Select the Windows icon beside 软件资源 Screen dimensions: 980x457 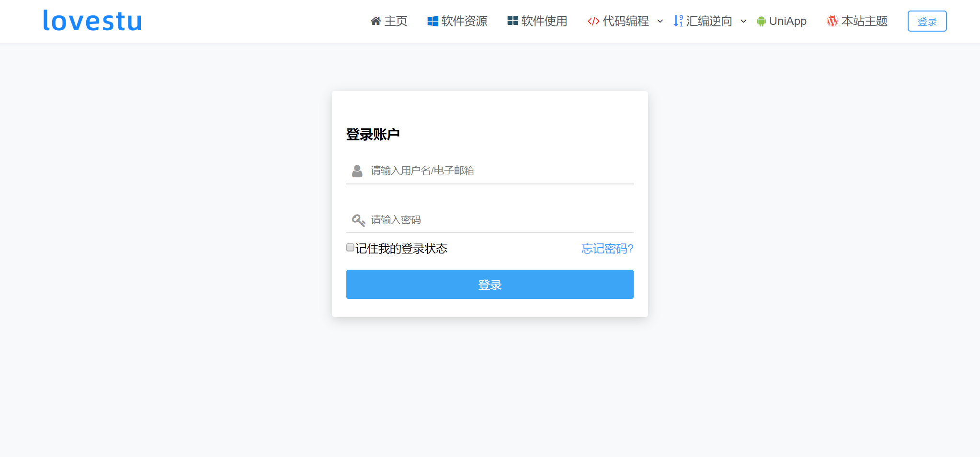tap(433, 21)
